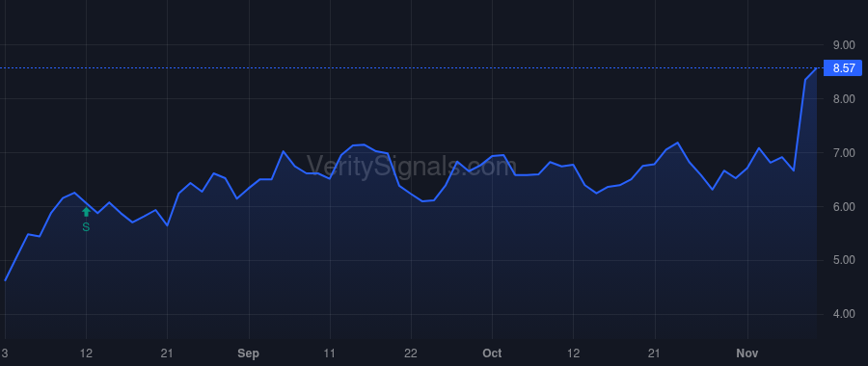Click the 11 date label on time axis

tap(330, 353)
